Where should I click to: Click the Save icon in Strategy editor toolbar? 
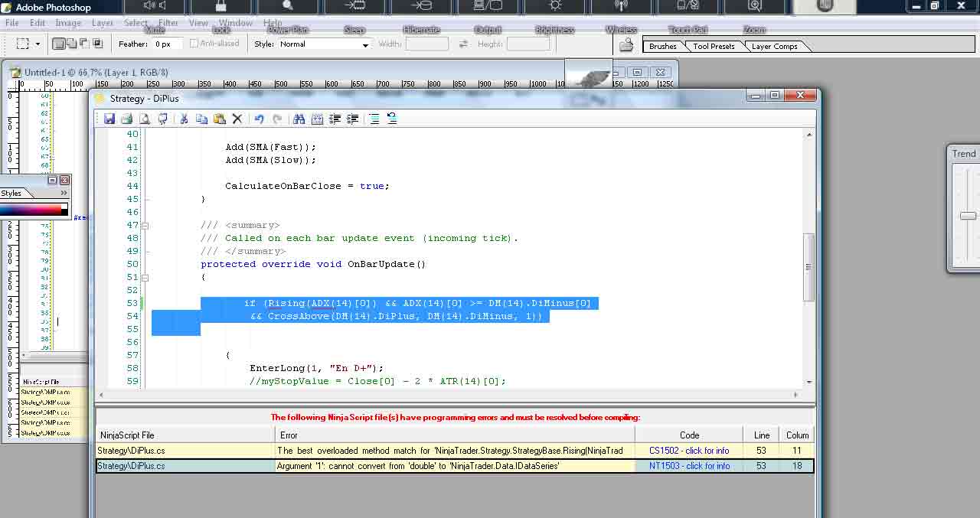109,119
